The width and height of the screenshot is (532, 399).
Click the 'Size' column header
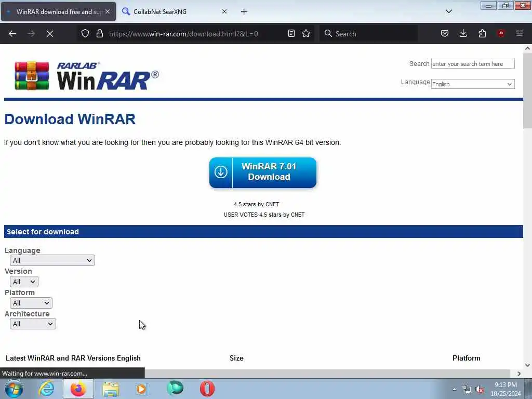coord(236,358)
